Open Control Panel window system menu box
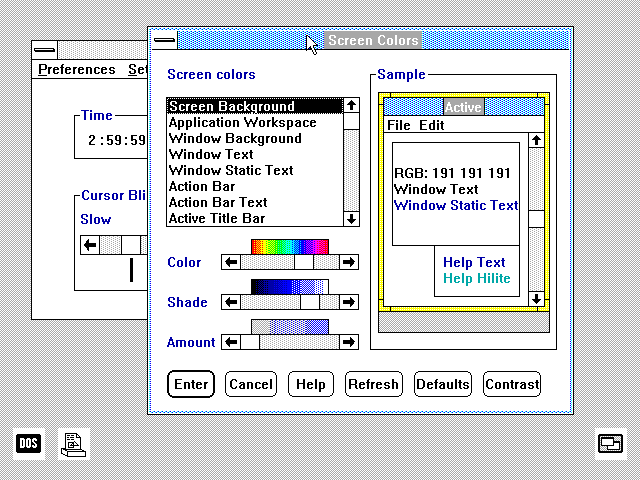This screenshot has height=480, width=640. (x=44, y=50)
